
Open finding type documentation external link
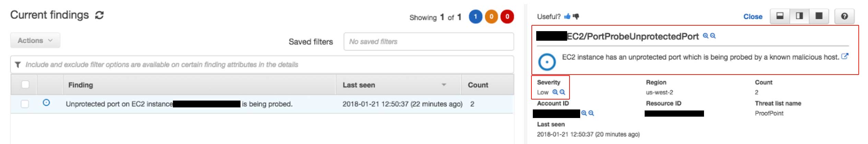845,56
